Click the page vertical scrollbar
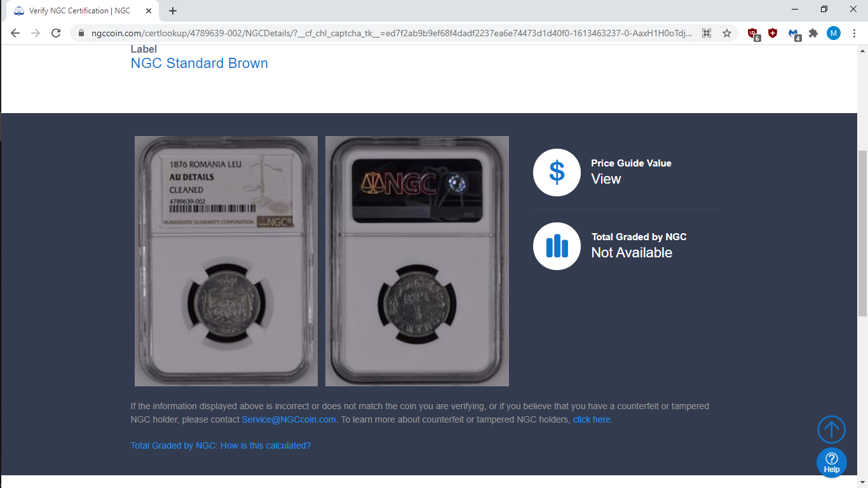 click(862, 233)
